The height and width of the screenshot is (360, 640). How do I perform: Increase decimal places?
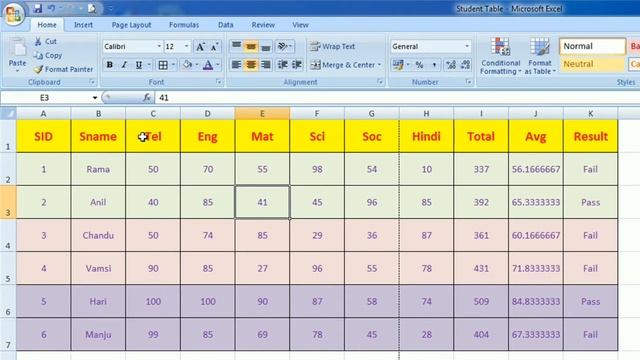451,65
